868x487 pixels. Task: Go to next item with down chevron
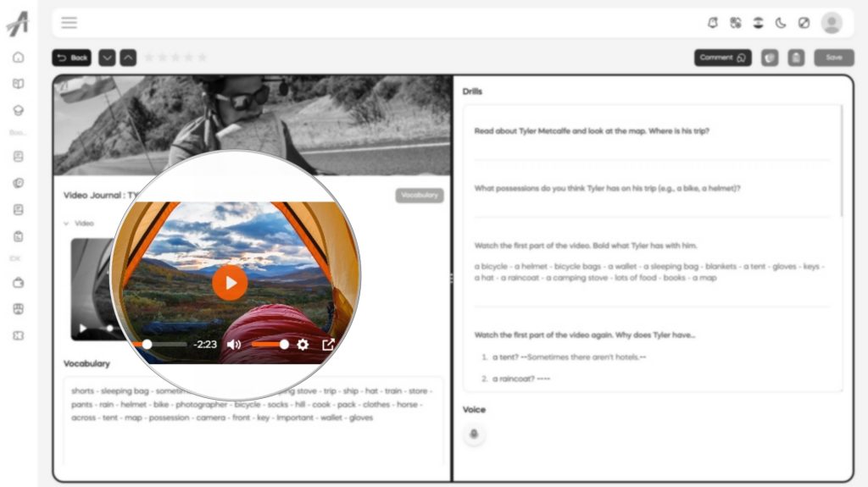point(107,58)
